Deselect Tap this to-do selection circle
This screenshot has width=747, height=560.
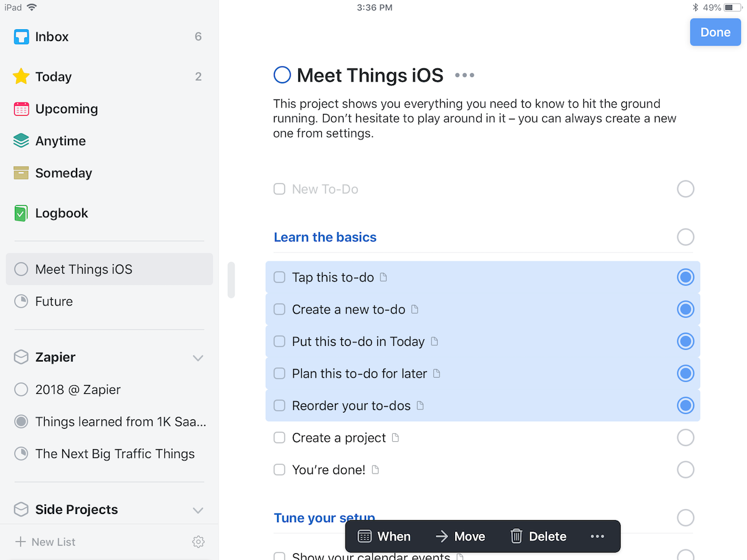[x=685, y=277]
